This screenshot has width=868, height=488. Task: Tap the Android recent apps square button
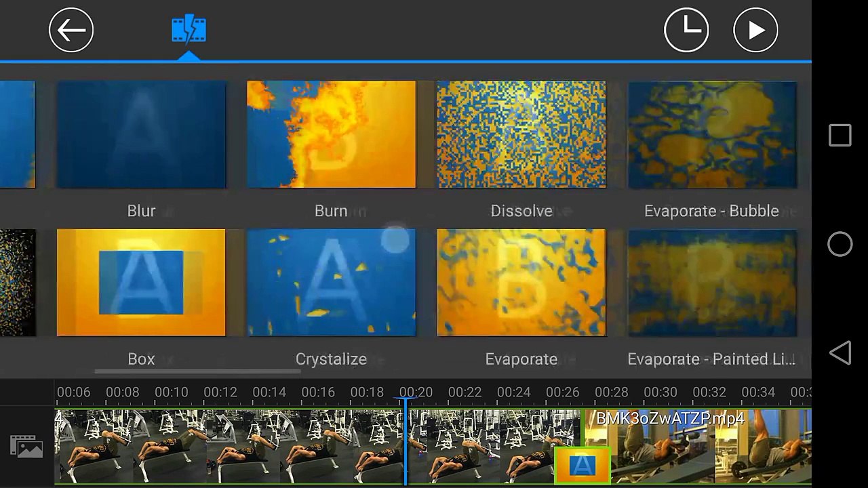[840, 136]
